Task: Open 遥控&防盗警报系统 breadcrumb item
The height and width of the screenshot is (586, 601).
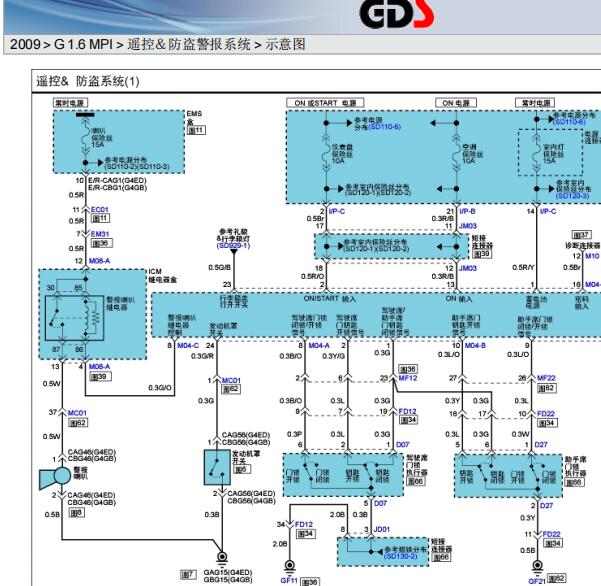Action: point(189,44)
